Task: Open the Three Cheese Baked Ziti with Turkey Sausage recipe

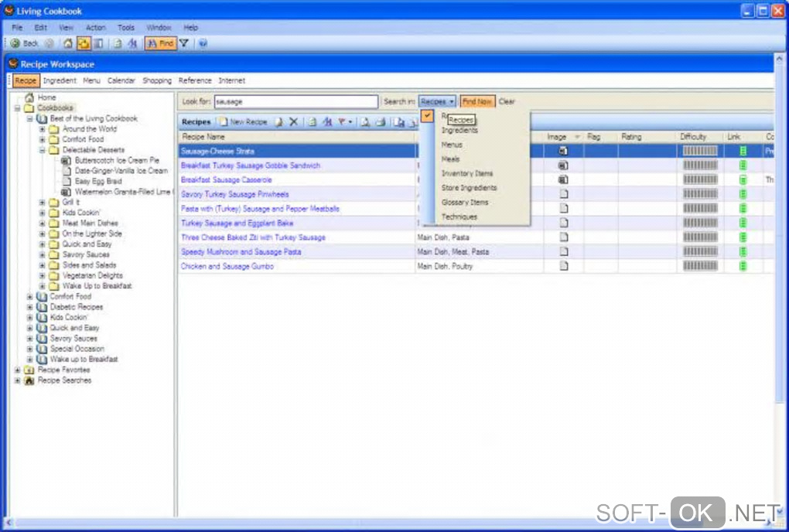Action: (x=253, y=237)
